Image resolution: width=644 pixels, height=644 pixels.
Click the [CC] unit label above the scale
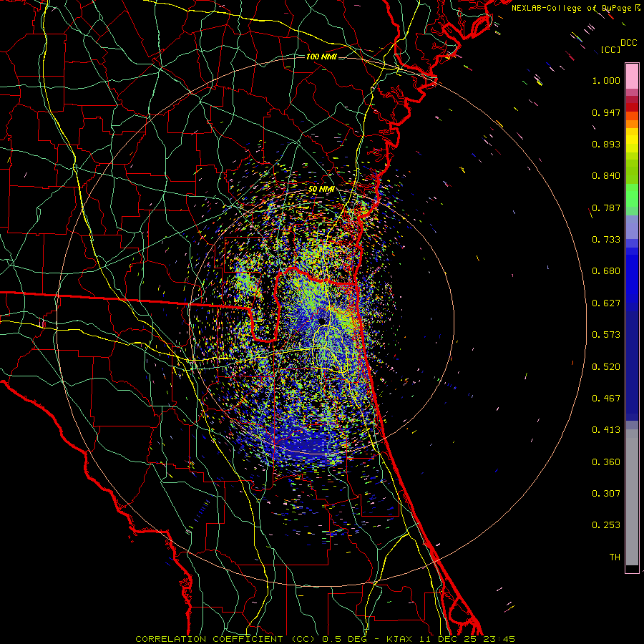(x=610, y=49)
